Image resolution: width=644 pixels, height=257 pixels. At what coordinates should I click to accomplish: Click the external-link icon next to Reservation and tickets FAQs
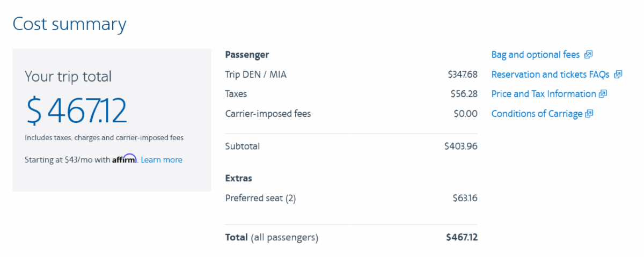618,75
